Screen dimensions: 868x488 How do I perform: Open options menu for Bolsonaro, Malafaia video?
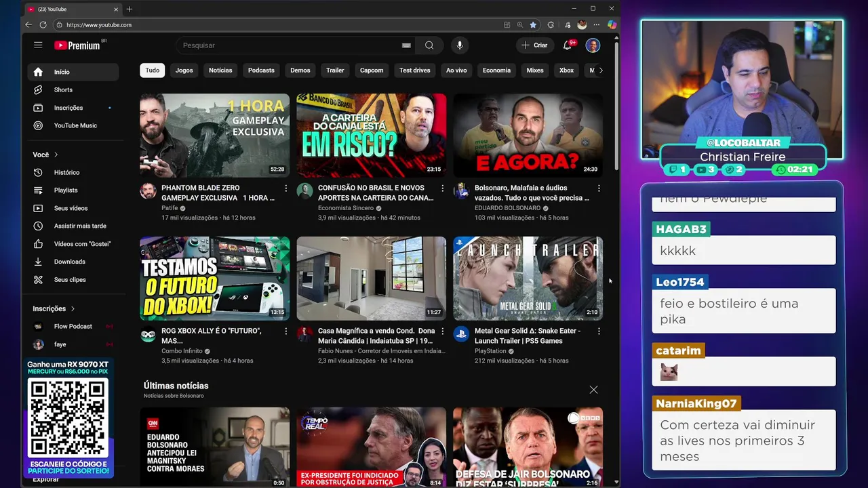click(599, 188)
